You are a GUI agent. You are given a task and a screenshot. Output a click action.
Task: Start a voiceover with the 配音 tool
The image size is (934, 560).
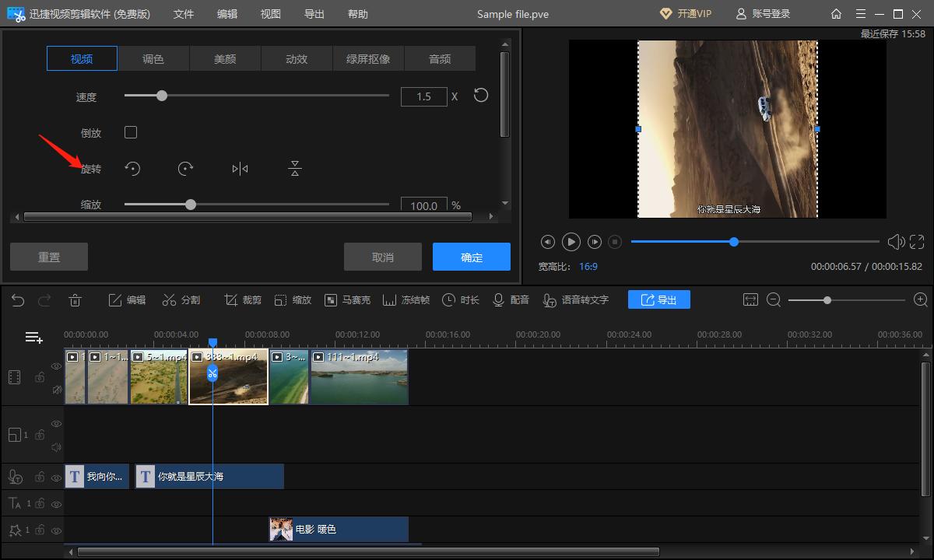(x=511, y=300)
